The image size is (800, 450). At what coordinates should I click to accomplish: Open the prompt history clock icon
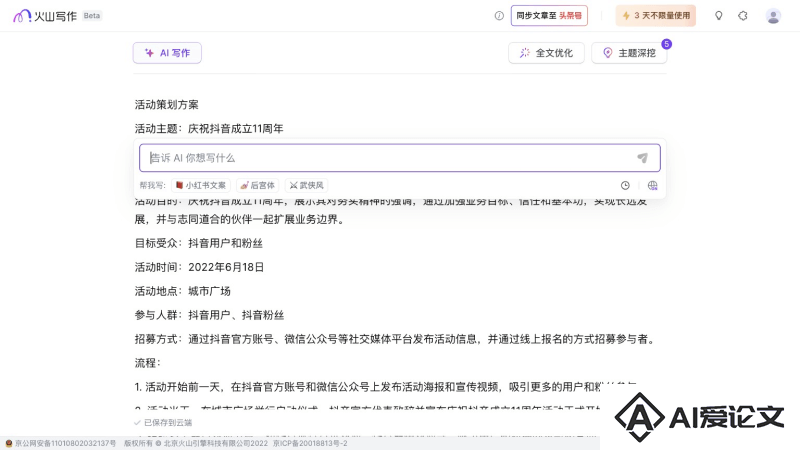point(625,186)
